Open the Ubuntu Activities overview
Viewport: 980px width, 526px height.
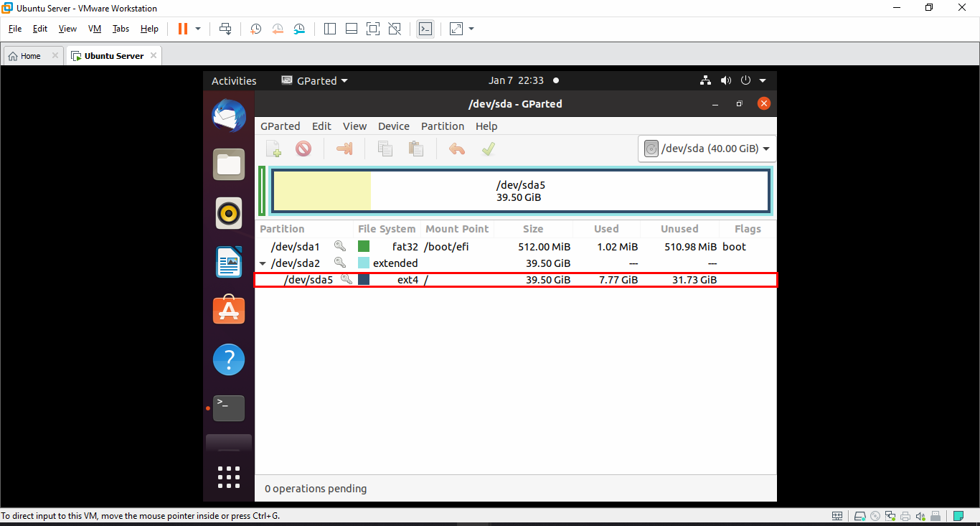[x=234, y=81]
